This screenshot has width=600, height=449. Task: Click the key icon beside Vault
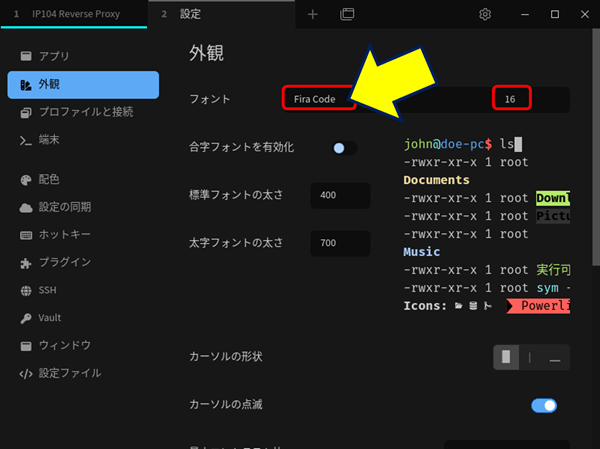pyautogui.click(x=26, y=318)
